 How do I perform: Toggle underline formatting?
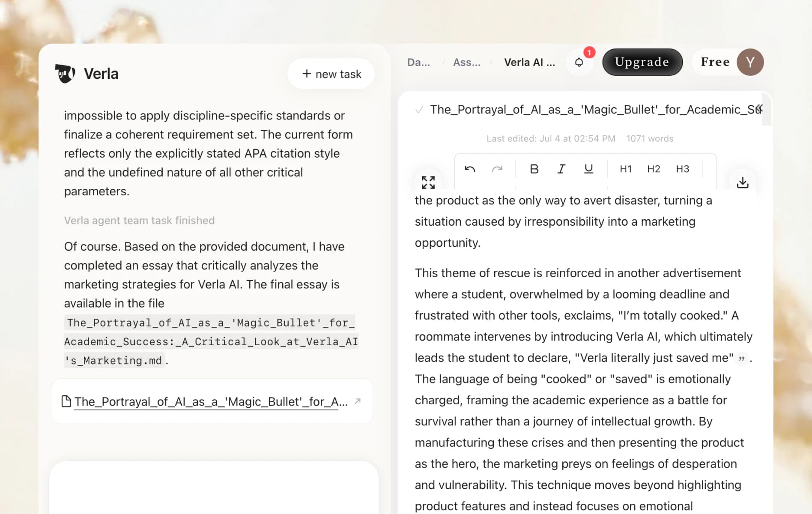tap(589, 169)
